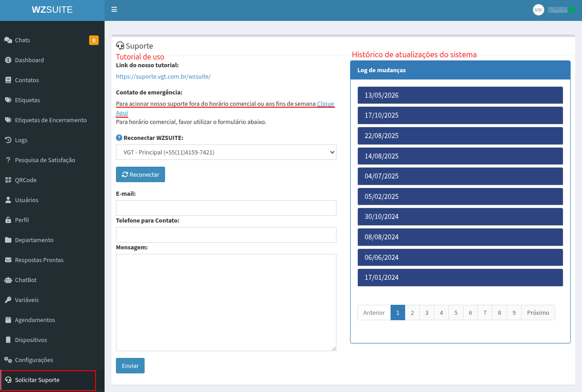Open Dashboard from the sidebar menu
Screen dimensions: 582x392
click(52, 60)
